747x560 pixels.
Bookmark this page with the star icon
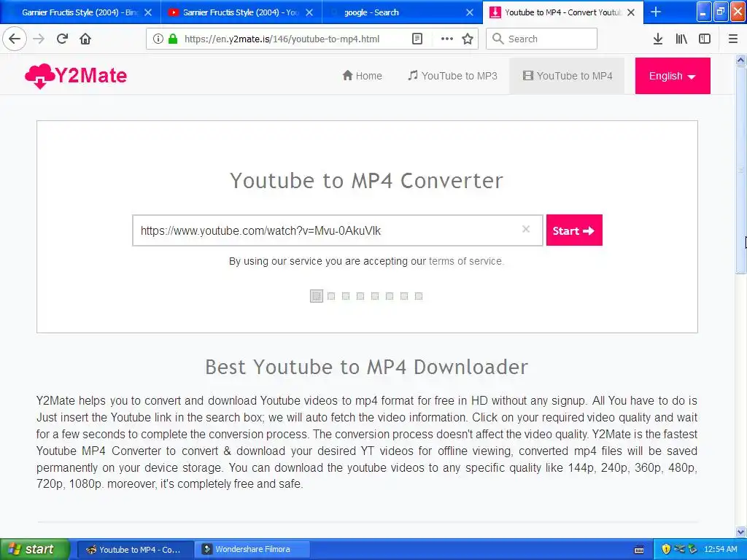(468, 39)
